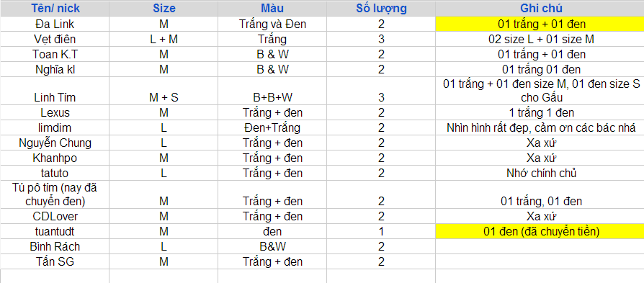Select the size 'L' in limdim row

tap(164, 127)
